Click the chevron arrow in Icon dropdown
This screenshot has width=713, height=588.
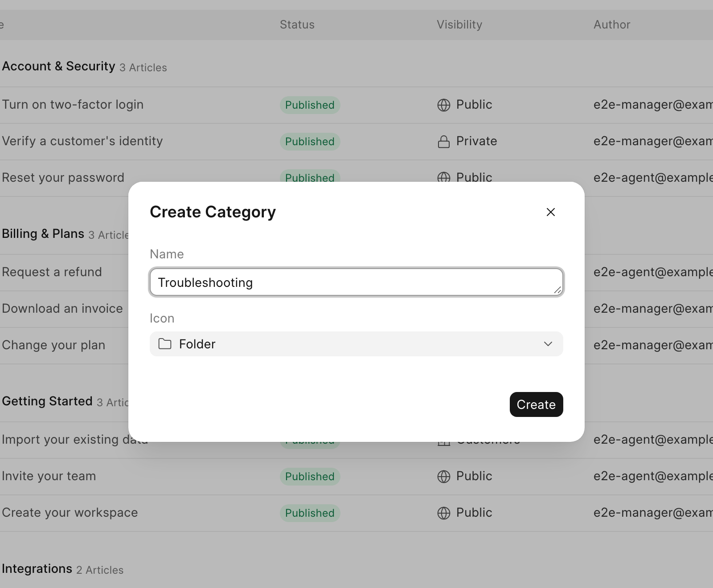tap(548, 344)
